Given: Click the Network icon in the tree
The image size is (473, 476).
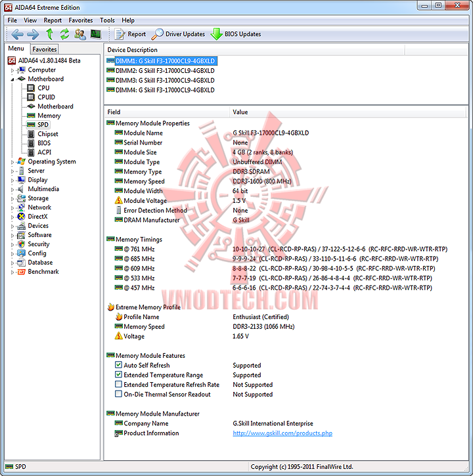Looking at the screenshot, I should (21, 207).
